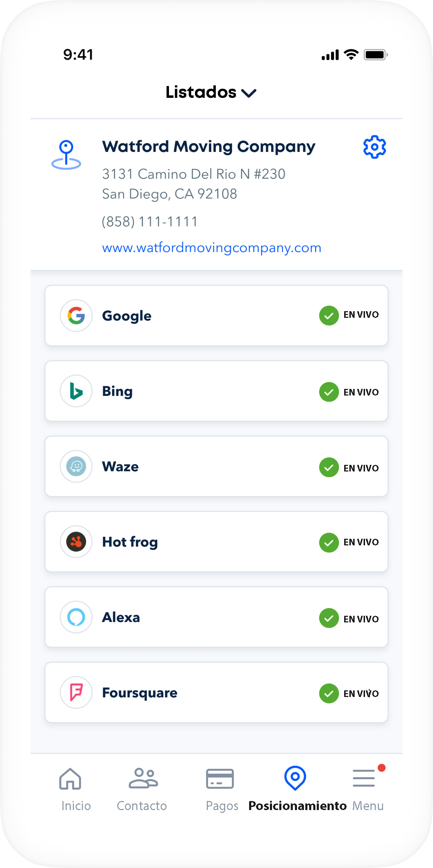This screenshot has width=433, height=868.
Task: Tap the Foursquare logo icon
Action: tap(76, 692)
